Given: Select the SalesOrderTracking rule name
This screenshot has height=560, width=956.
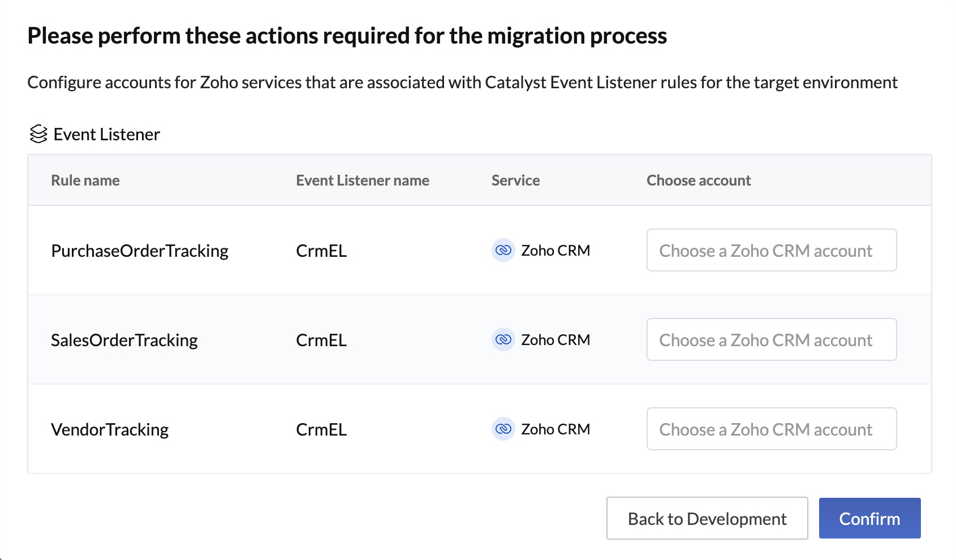Looking at the screenshot, I should point(124,340).
